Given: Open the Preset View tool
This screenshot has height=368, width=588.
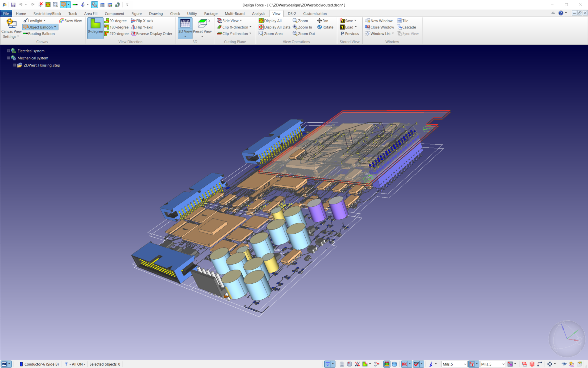Looking at the screenshot, I should [203, 27].
